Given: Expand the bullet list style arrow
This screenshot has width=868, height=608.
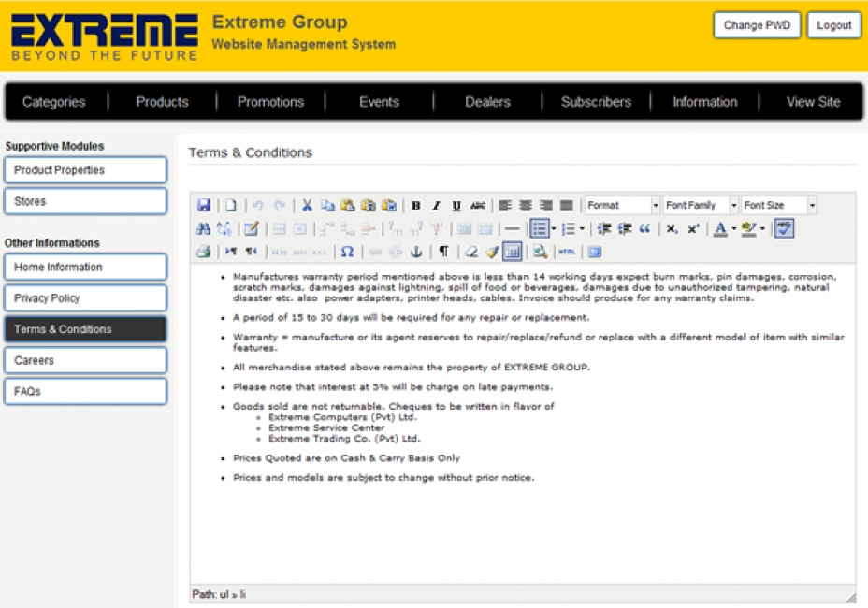Looking at the screenshot, I should pos(553,228).
